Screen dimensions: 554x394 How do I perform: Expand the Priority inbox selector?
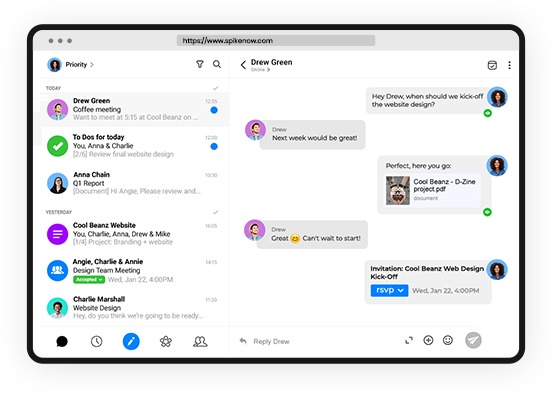[x=80, y=65]
